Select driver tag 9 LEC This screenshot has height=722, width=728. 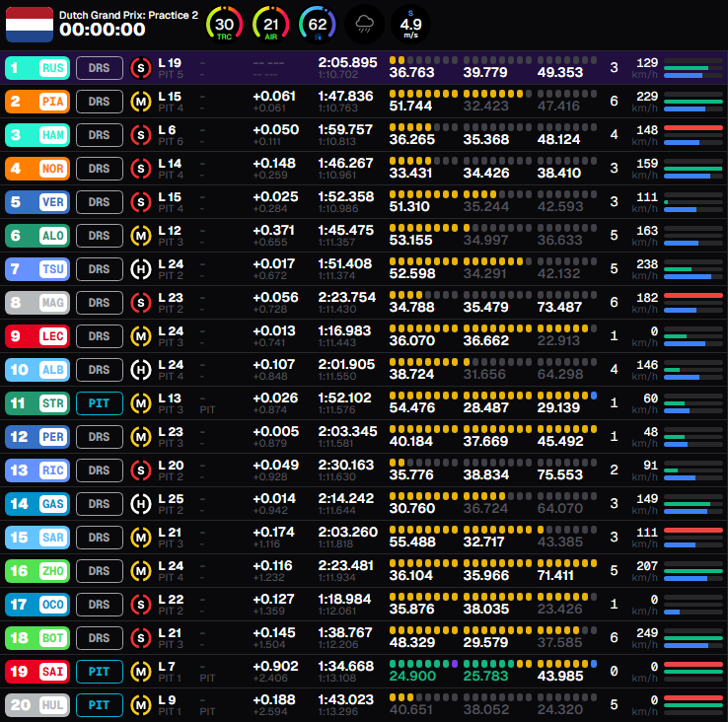pyautogui.click(x=37, y=336)
